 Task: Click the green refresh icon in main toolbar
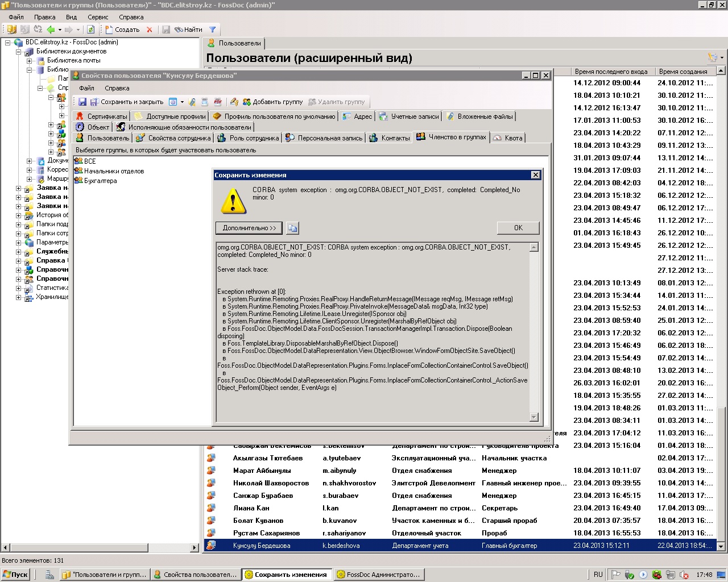tap(90, 30)
